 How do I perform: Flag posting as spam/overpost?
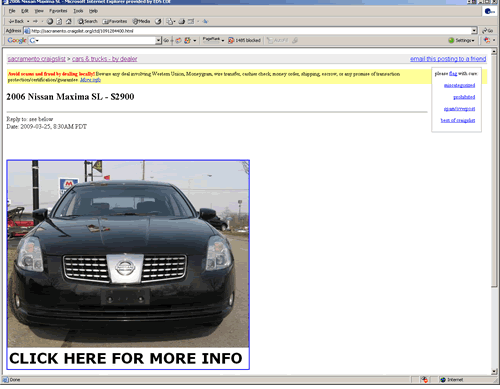(x=459, y=109)
